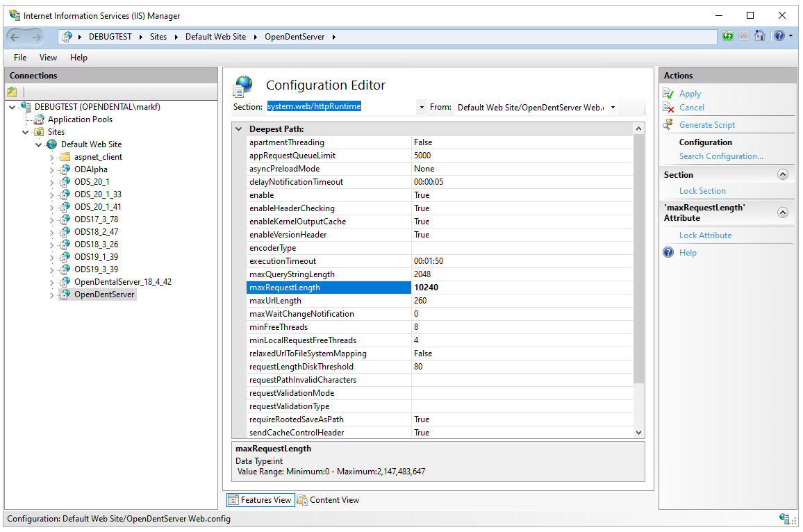Open the dropdown next to Help icon in toolbar
This screenshot has height=532, width=803.
pos(790,36)
